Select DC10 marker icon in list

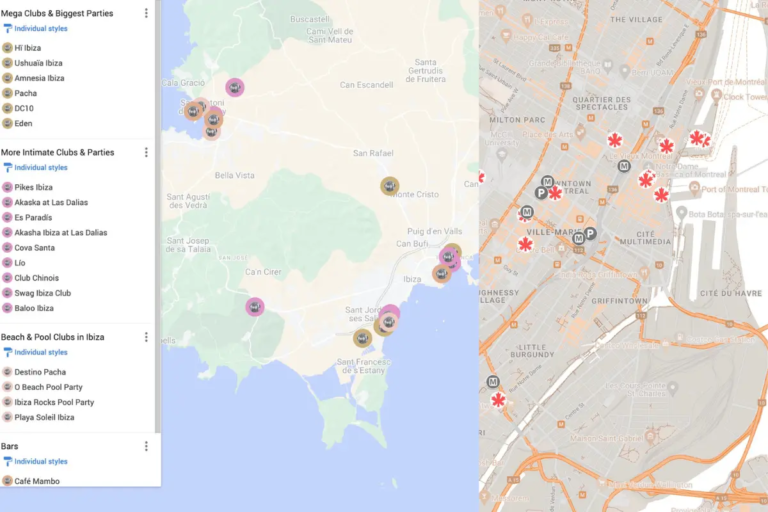7,108
